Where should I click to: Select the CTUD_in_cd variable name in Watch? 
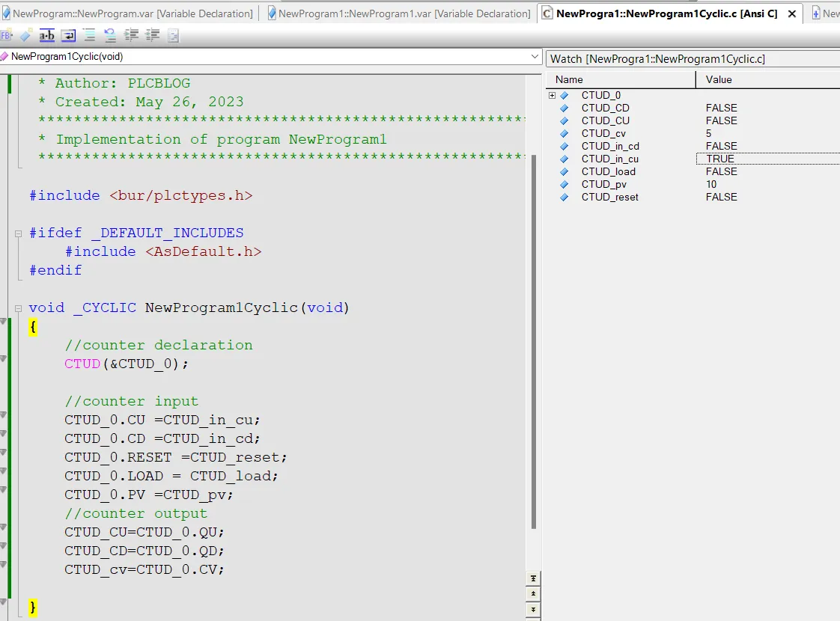(610, 146)
